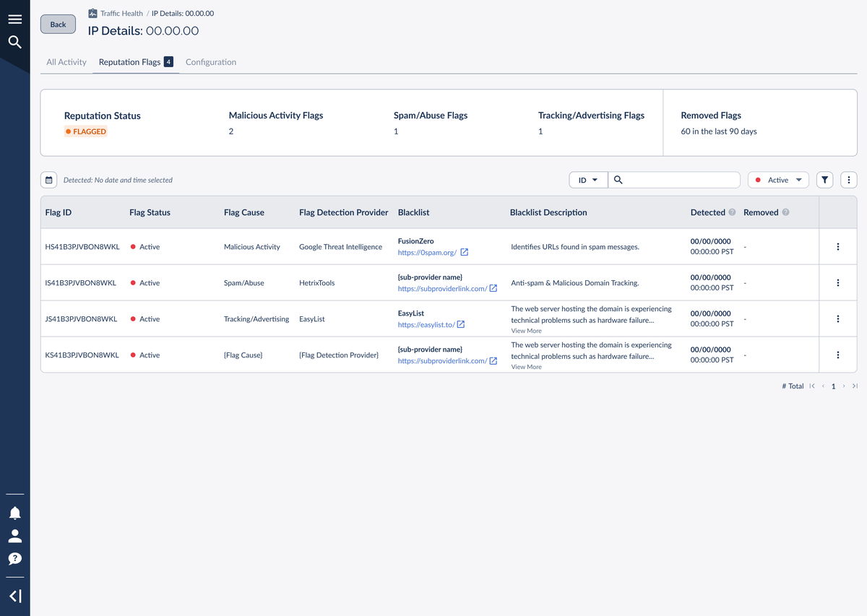Open the Traffic Health breadcrumb link
The width and height of the screenshot is (867, 616).
pyautogui.click(x=121, y=13)
